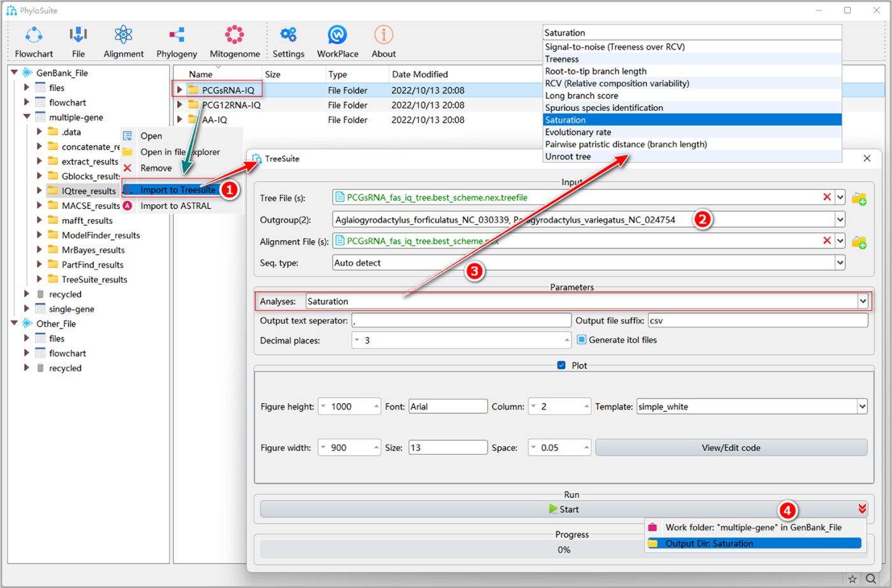
Task: Open the Seq. type dropdown
Action: [x=840, y=262]
